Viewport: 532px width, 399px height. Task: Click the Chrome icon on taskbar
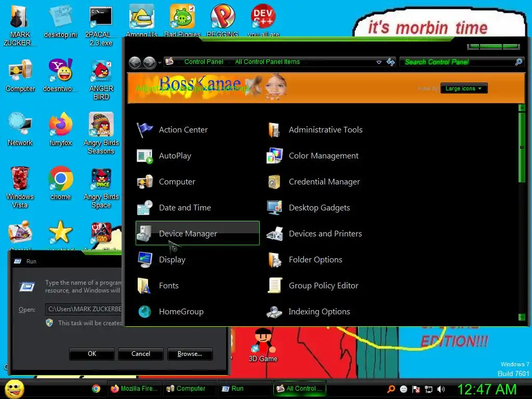[96, 389]
